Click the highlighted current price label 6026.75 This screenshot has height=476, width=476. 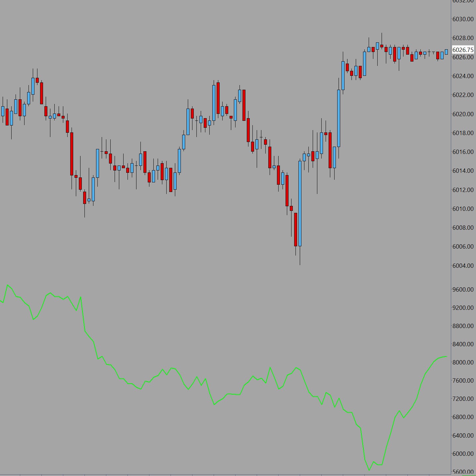point(463,50)
